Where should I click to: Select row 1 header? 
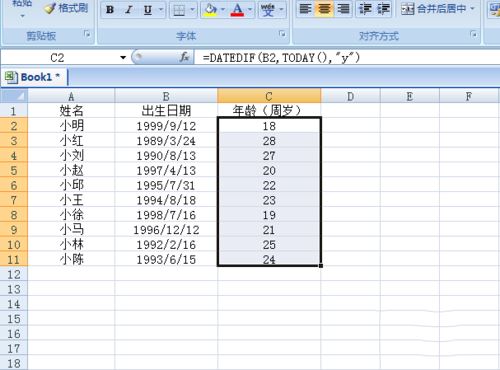[14, 111]
